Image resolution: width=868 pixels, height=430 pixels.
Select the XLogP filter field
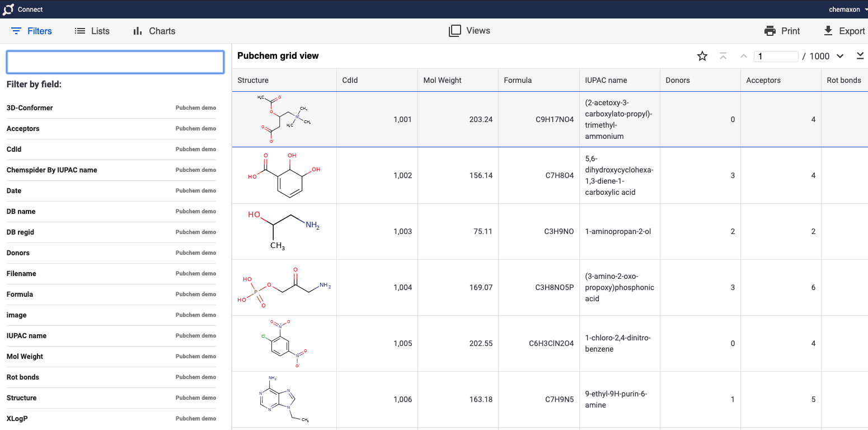click(x=111, y=419)
